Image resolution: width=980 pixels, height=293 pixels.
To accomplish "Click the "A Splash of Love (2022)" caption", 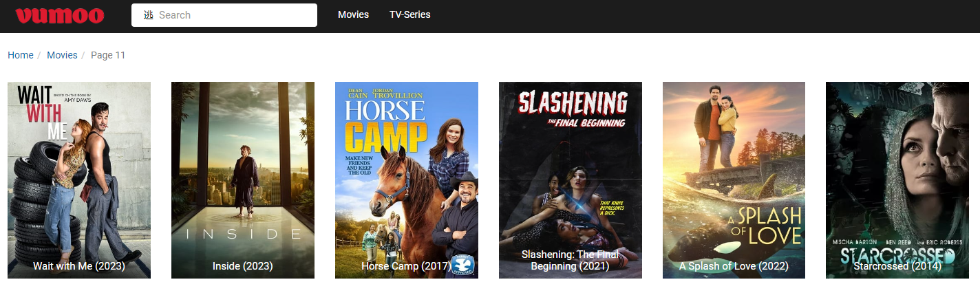I will (x=734, y=266).
